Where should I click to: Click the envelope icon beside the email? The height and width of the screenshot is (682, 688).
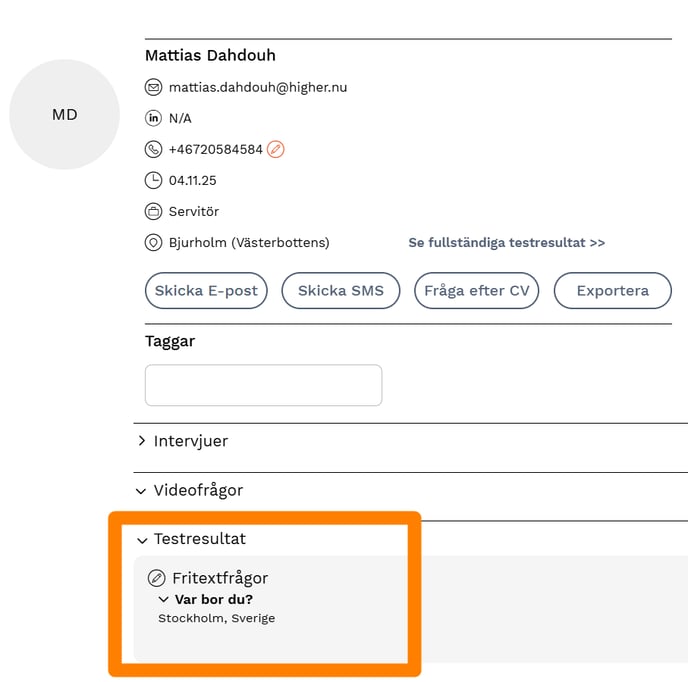coord(153,87)
